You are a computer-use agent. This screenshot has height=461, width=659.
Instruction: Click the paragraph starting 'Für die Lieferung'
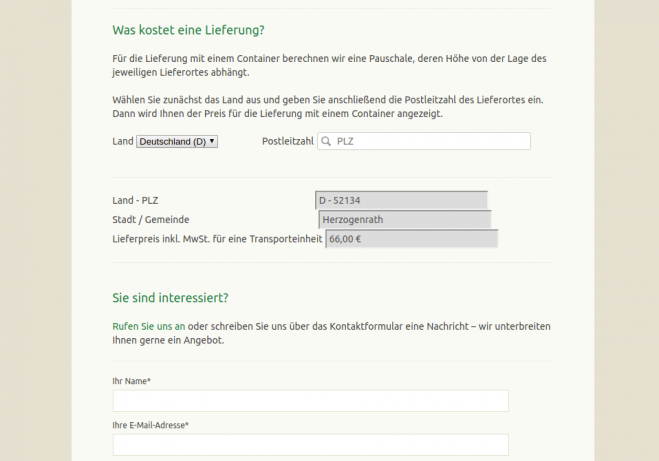(x=329, y=66)
